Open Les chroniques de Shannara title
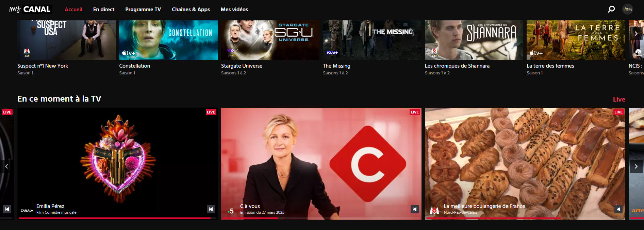Viewport: 644px width, 230px height. click(x=457, y=66)
